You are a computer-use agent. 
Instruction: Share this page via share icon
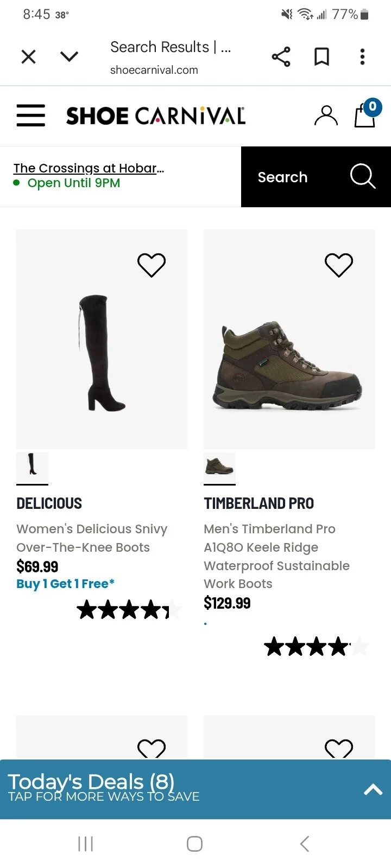pyautogui.click(x=281, y=57)
